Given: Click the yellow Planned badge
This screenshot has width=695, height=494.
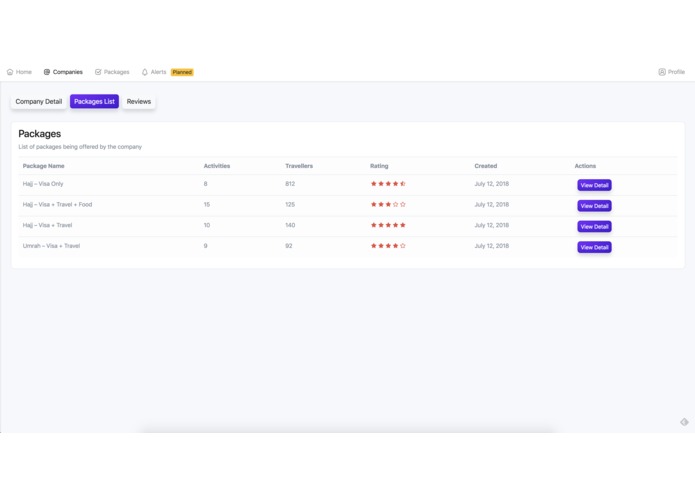Looking at the screenshot, I should [182, 72].
